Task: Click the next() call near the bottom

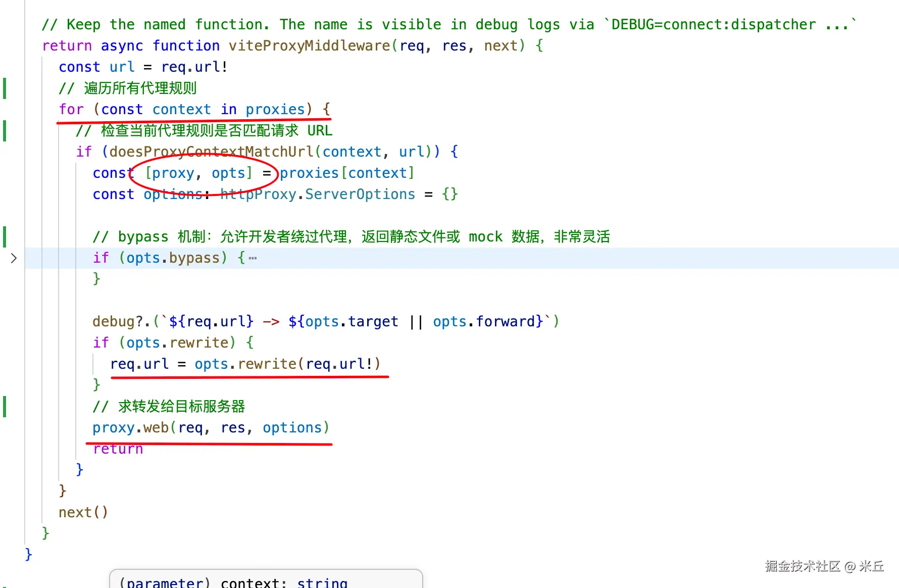Action: [x=83, y=513]
